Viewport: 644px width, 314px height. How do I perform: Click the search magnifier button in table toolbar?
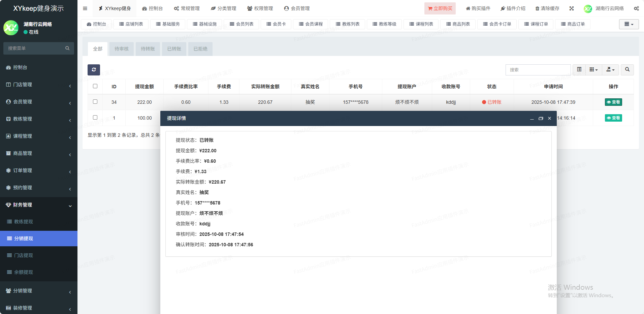tap(627, 70)
